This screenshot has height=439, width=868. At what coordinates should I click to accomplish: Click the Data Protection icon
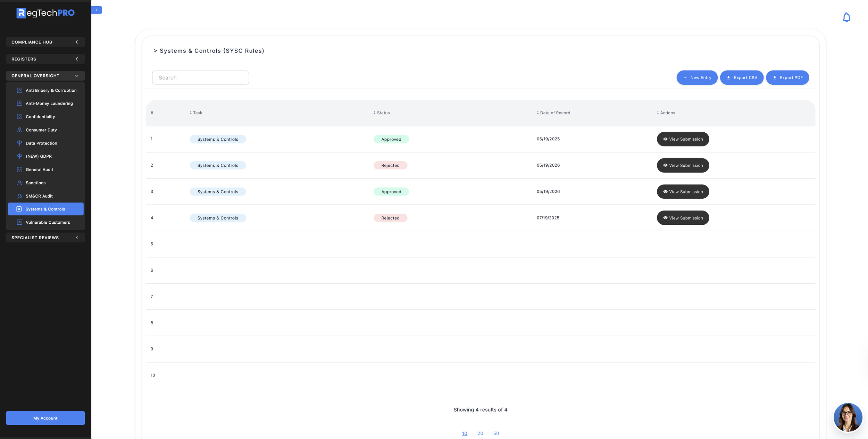coord(19,143)
